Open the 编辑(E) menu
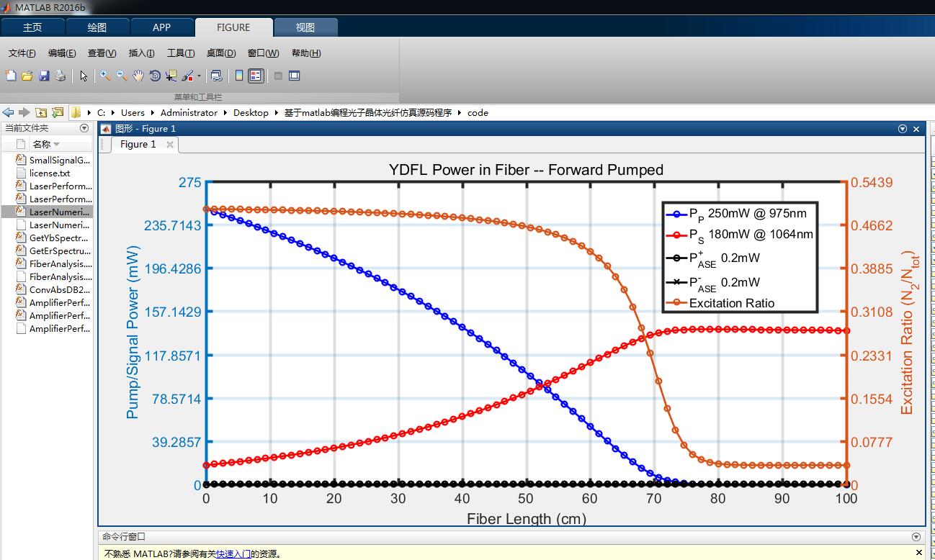 click(x=62, y=53)
